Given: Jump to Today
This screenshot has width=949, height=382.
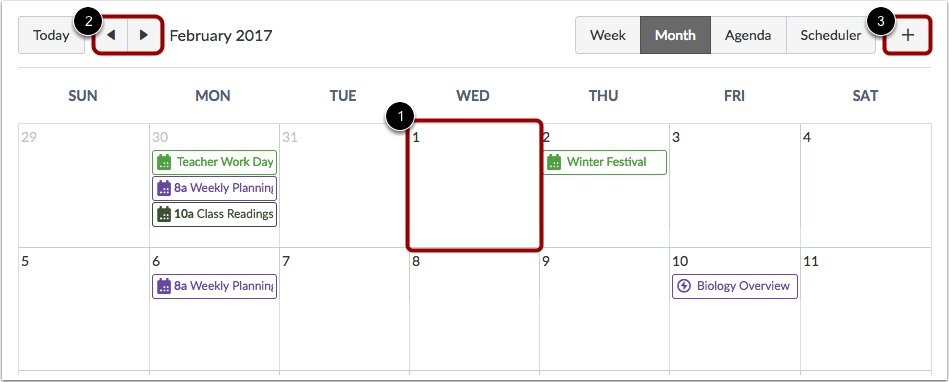Looking at the screenshot, I should click(x=51, y=35).
